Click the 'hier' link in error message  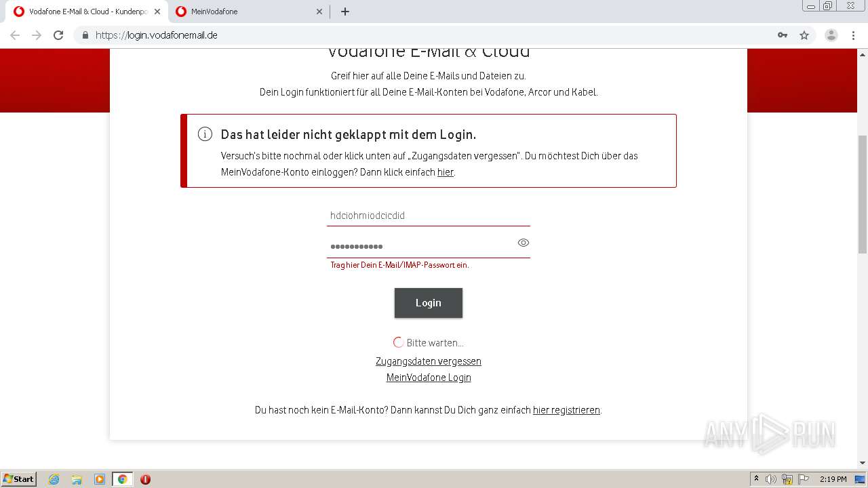tap(445, 172)
